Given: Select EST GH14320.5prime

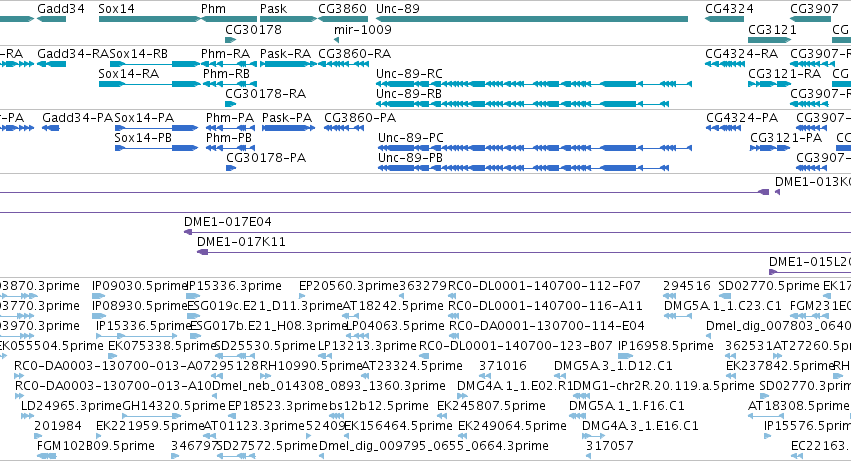Looking at the screenshot, I should (x=174, y=406).
